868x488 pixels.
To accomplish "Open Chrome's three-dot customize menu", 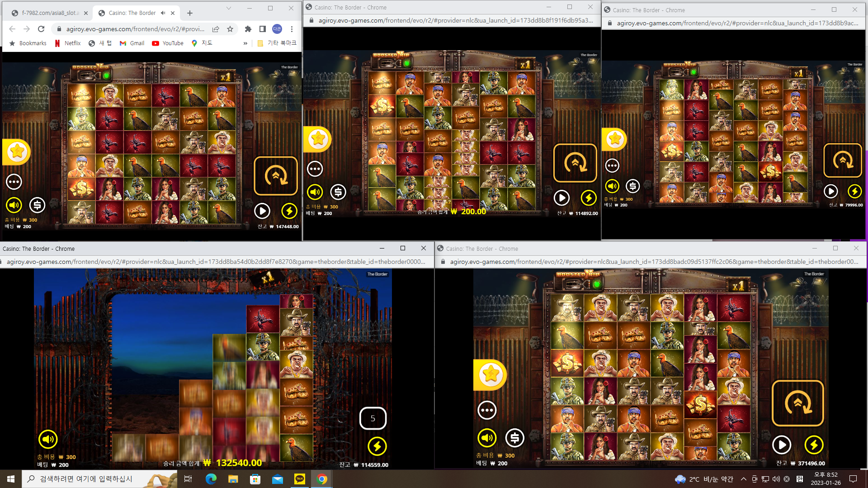I will 292,29.
